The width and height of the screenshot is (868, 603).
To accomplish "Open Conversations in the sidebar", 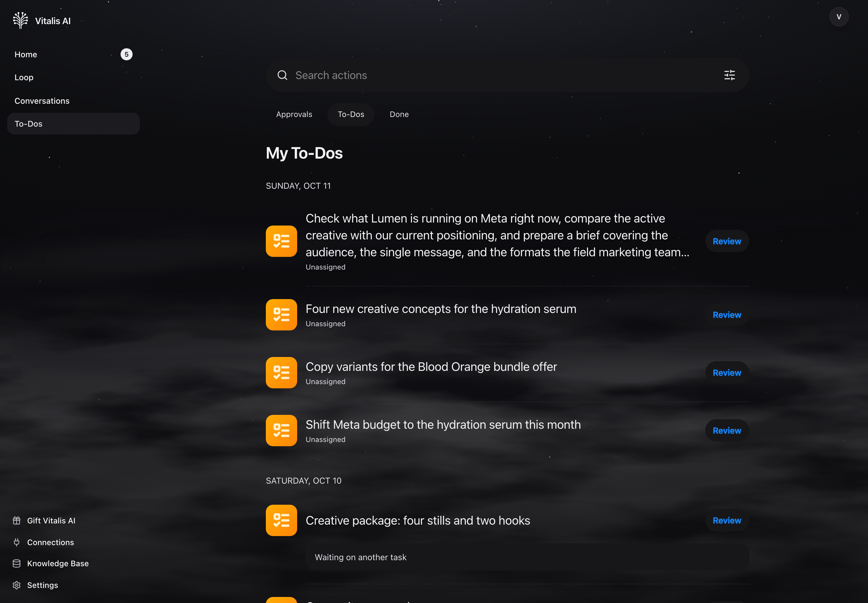I will (73, 101).
